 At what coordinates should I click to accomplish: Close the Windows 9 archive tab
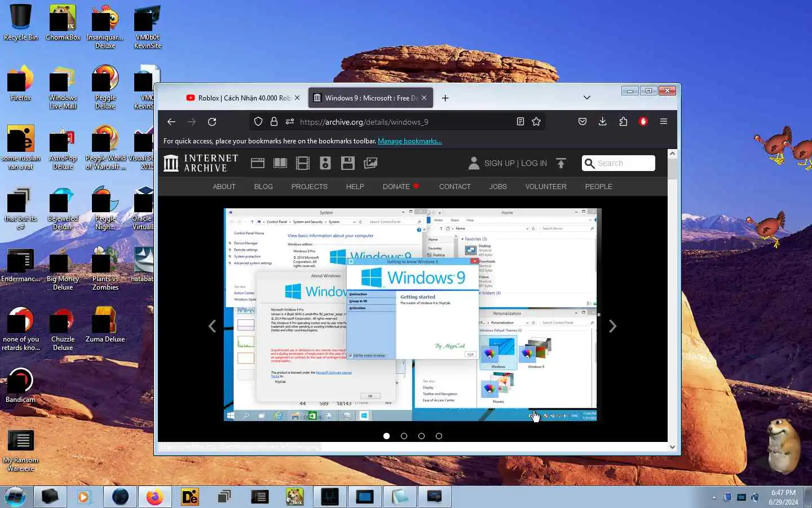[x=424, y=98]
